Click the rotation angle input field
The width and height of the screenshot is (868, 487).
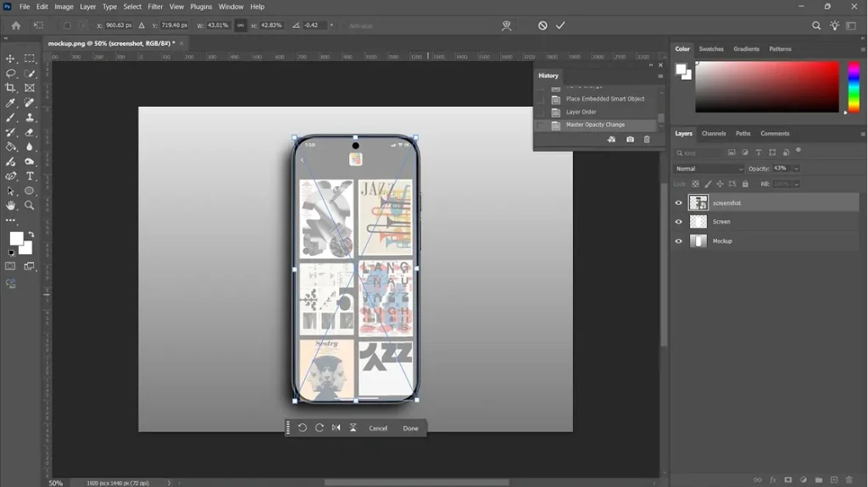tap(314, 25)
